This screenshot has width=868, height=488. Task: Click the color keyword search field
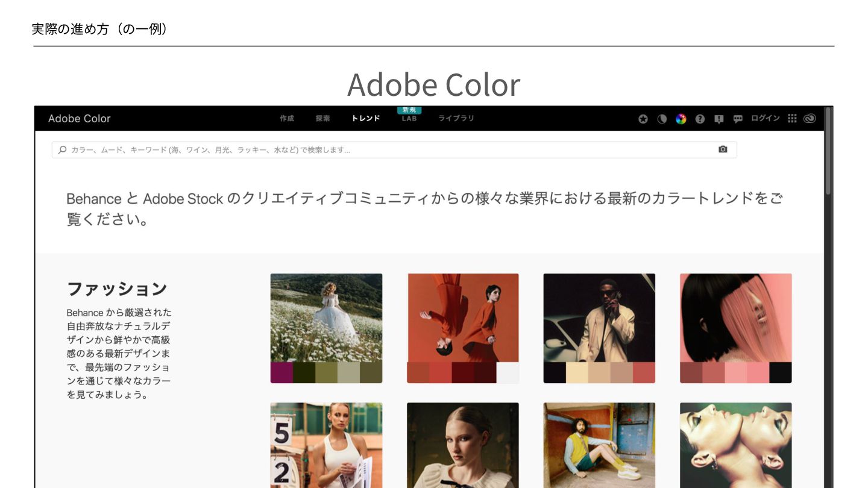[x=394, y=150]
